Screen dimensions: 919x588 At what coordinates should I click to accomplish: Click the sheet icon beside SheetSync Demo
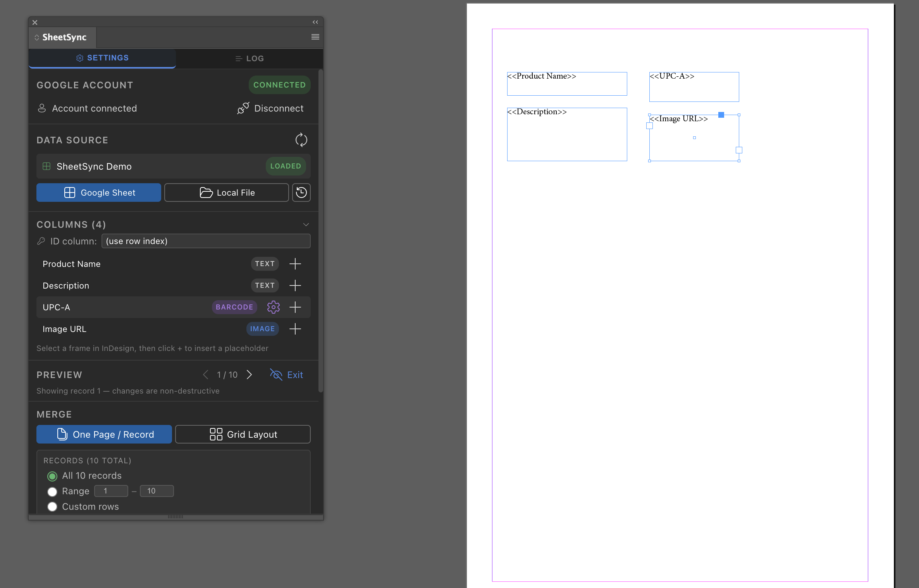(x=46, y=166)
